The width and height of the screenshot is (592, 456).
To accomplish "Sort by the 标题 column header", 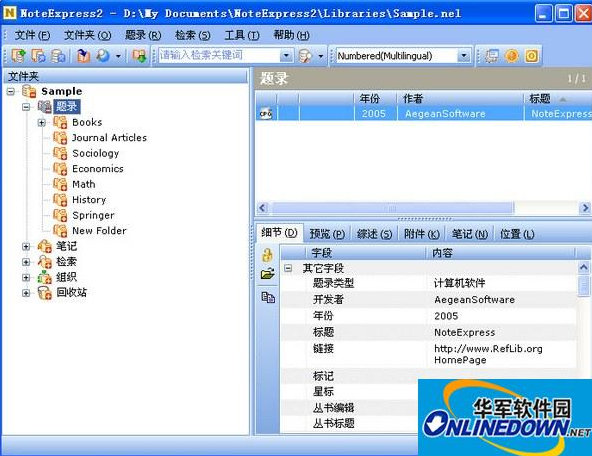I will [x=558, y=99].
